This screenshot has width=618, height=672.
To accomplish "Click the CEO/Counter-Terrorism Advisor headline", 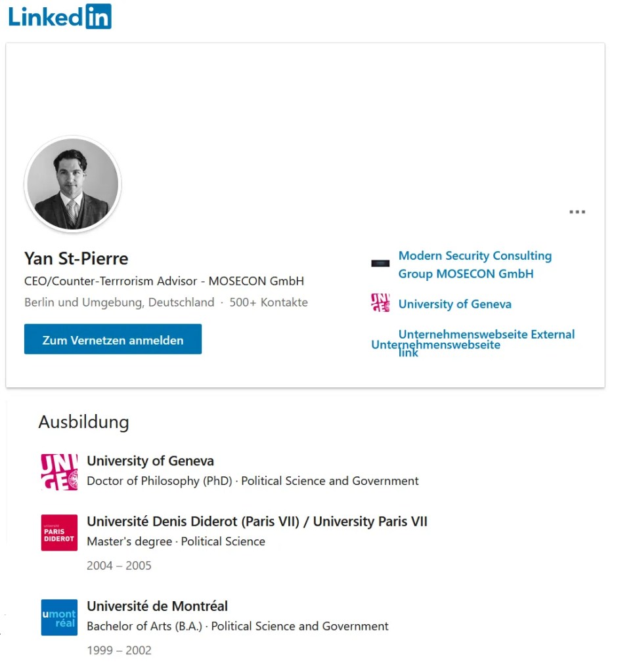I will (164, 281).
